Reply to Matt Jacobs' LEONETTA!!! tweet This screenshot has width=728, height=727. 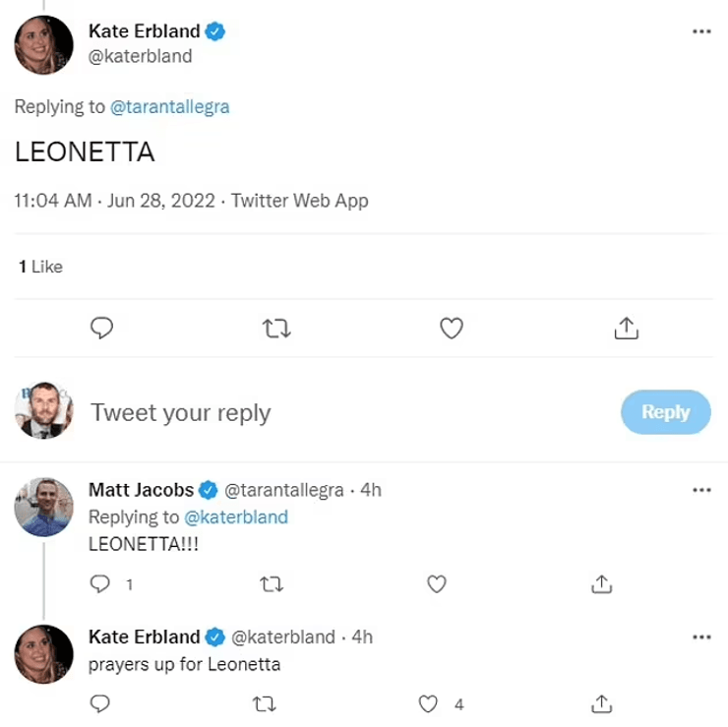tap(100, 584)
